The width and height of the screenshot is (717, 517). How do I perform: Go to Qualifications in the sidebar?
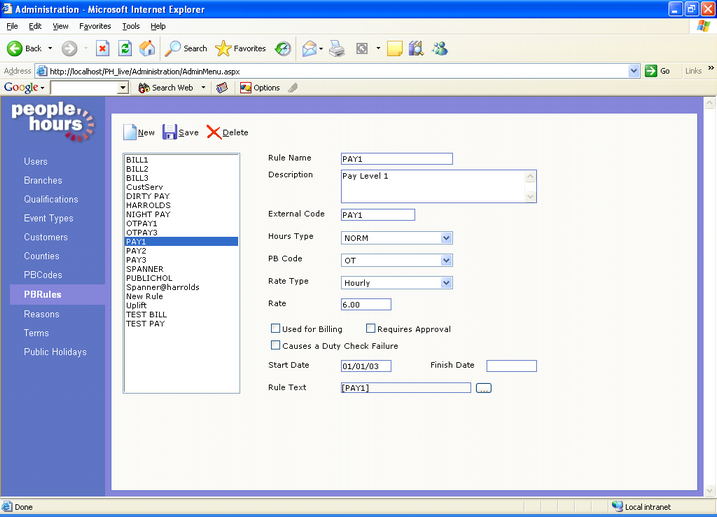pos(51,199)
